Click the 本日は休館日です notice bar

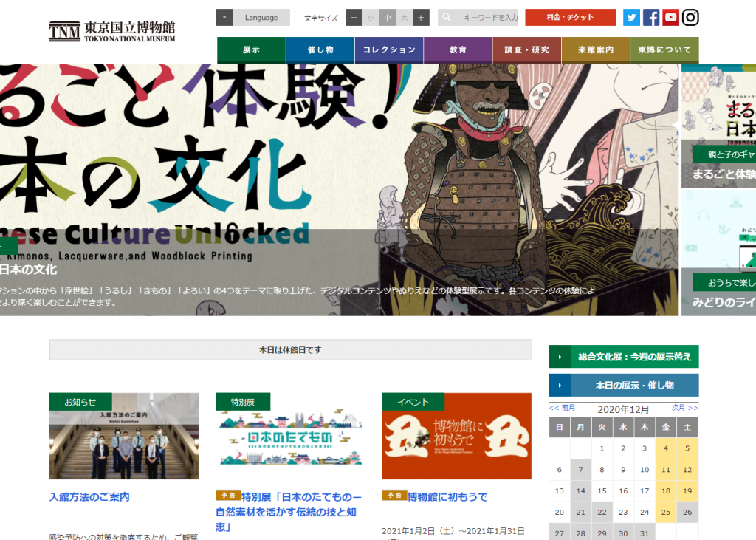click(290, 350)
